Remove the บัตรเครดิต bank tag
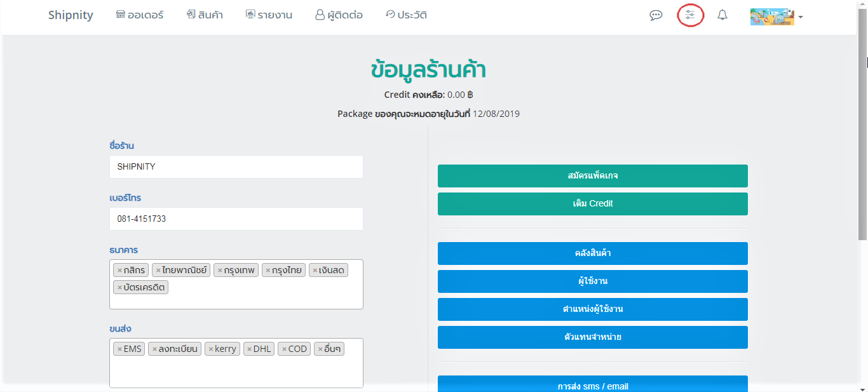The image size is (868, 392). pyautogui.click(x=119, y=288)
